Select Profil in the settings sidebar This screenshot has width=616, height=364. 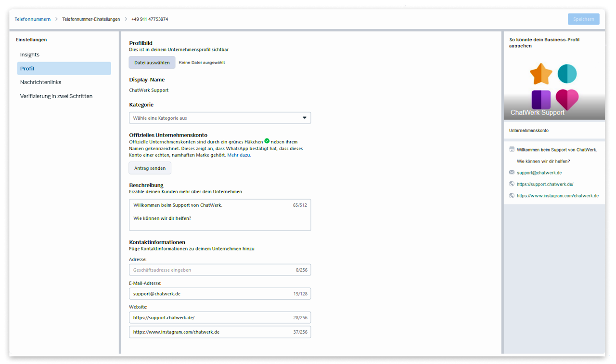point(64,68)
